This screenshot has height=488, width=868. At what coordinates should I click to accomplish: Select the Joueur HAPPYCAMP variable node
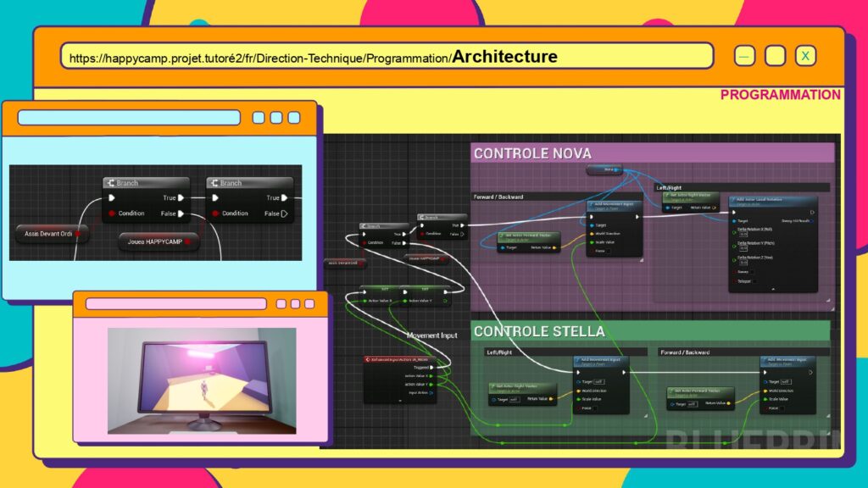tap(159, 241)
